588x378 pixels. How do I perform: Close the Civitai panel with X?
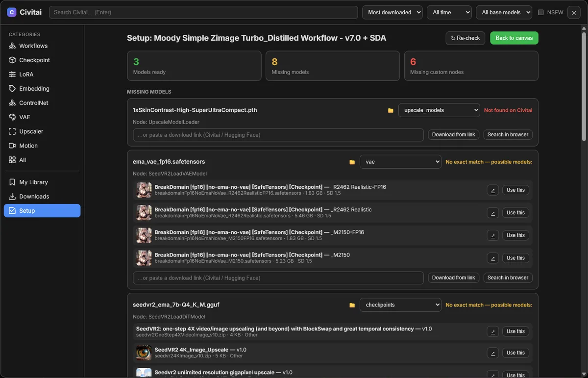[574, 13]
